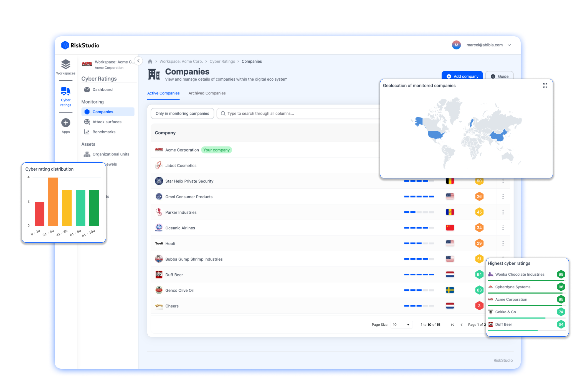The height and width of the screenshot is (392, 575).
Task: Click Omni Consumer Products rating badge 26
Action: pyautogui.click(x=479, y=197)
